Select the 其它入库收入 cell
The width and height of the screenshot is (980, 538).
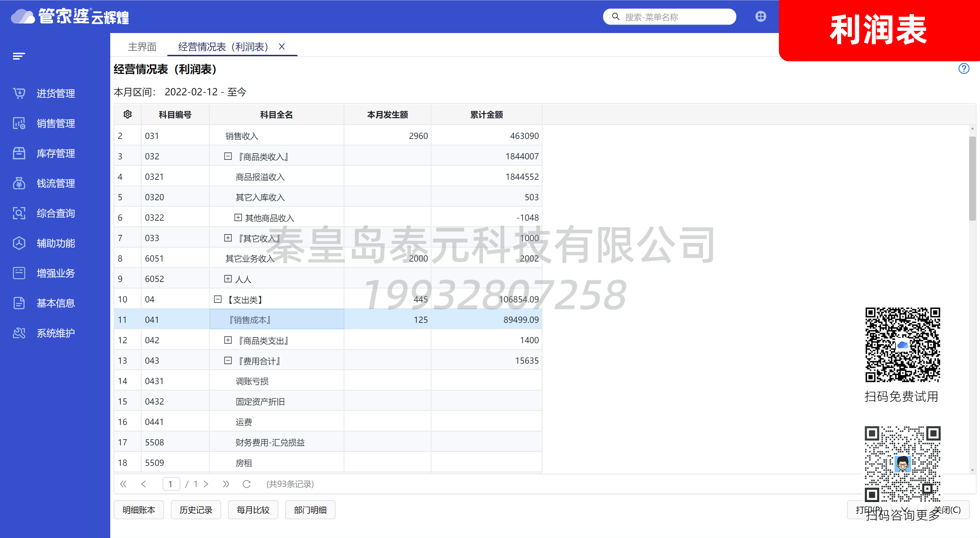(277, 197)
